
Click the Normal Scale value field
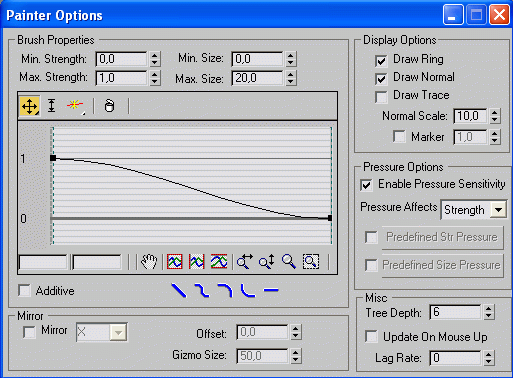(470, 116)
